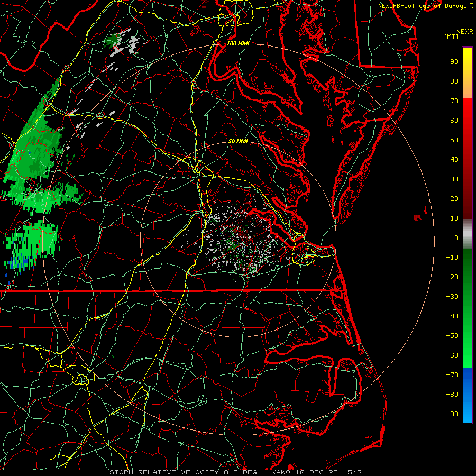Click the -70 value on velocity scale

tap(452, 375)
